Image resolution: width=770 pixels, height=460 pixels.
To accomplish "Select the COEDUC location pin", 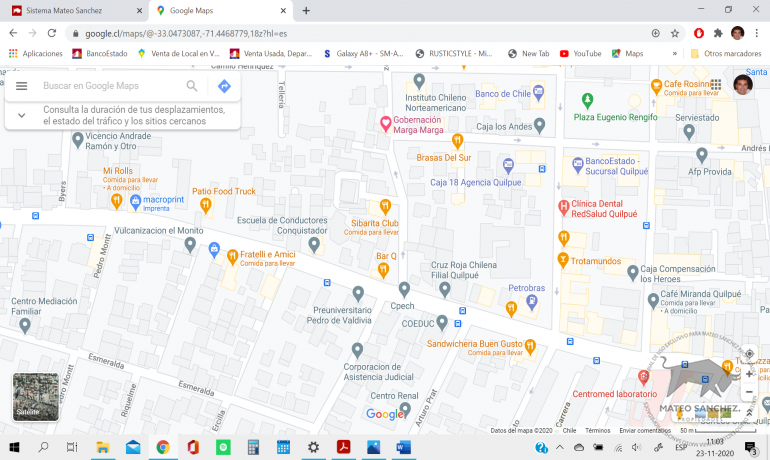I will 442,323.
